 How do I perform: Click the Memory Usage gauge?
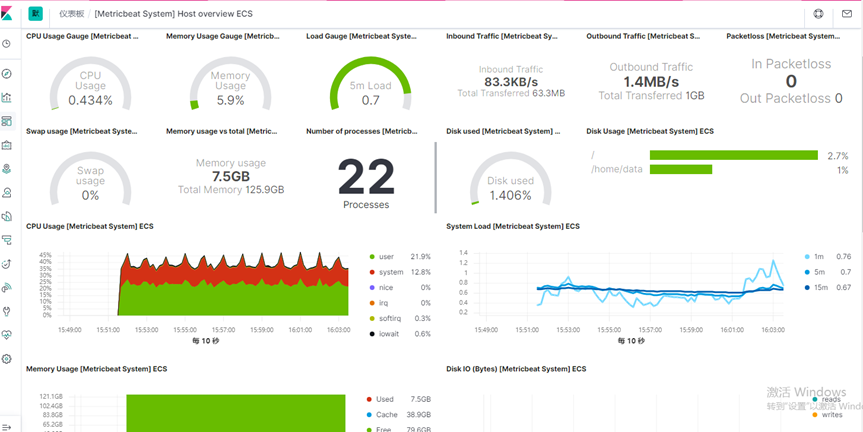[x=230, y=83]
